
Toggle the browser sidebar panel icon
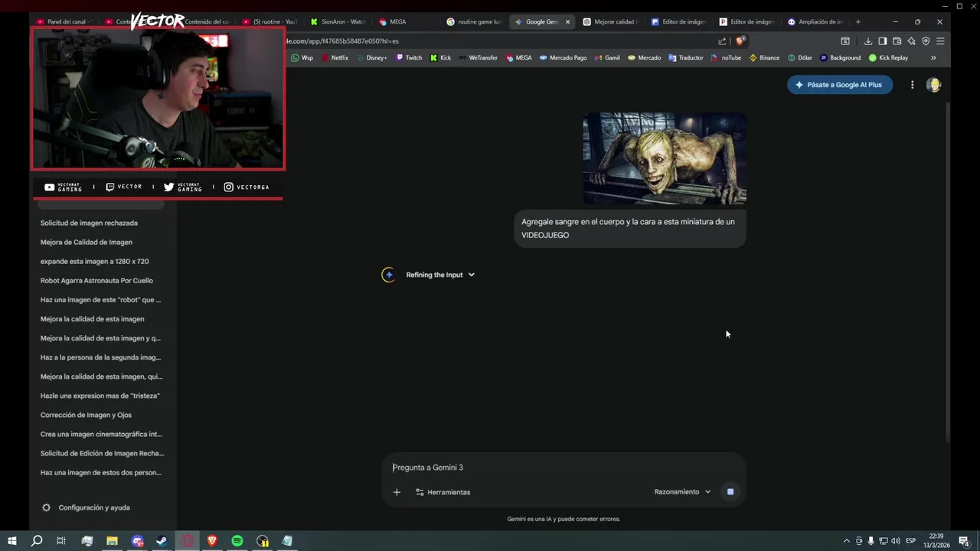[883, 41]
